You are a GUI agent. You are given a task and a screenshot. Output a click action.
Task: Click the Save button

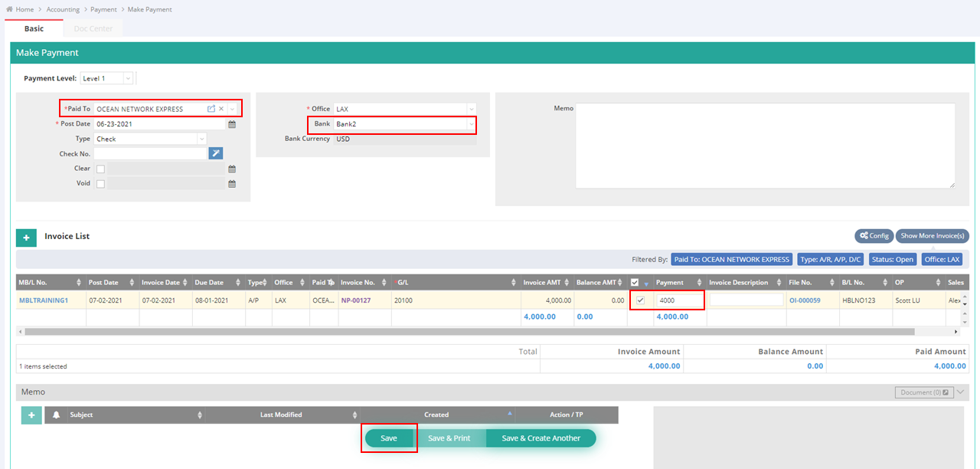coord(389,438)
